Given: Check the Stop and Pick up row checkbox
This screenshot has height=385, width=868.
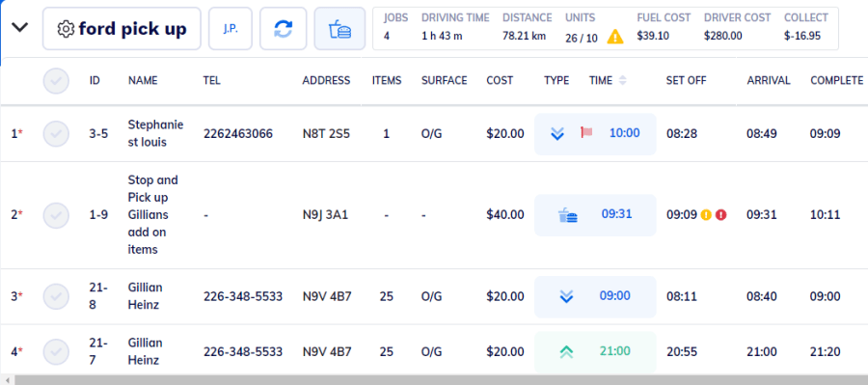Looking at the screenshot, I should coord(56,215).
